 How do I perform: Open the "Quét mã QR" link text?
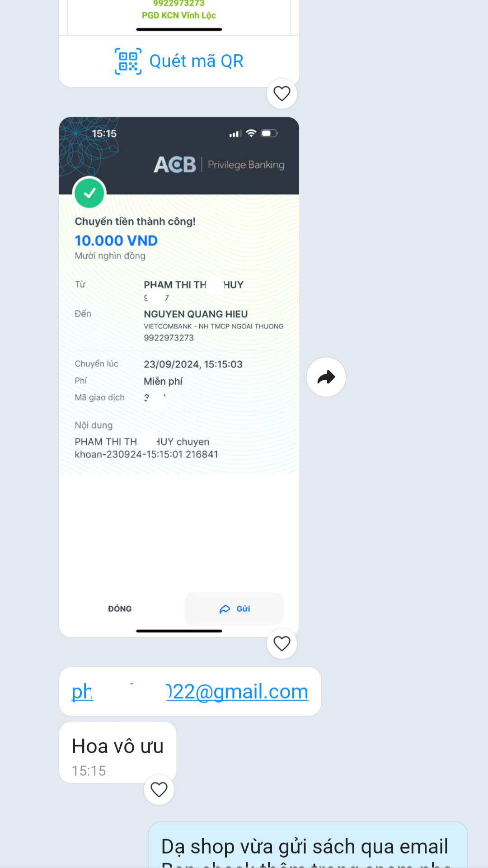click(196, 61)
